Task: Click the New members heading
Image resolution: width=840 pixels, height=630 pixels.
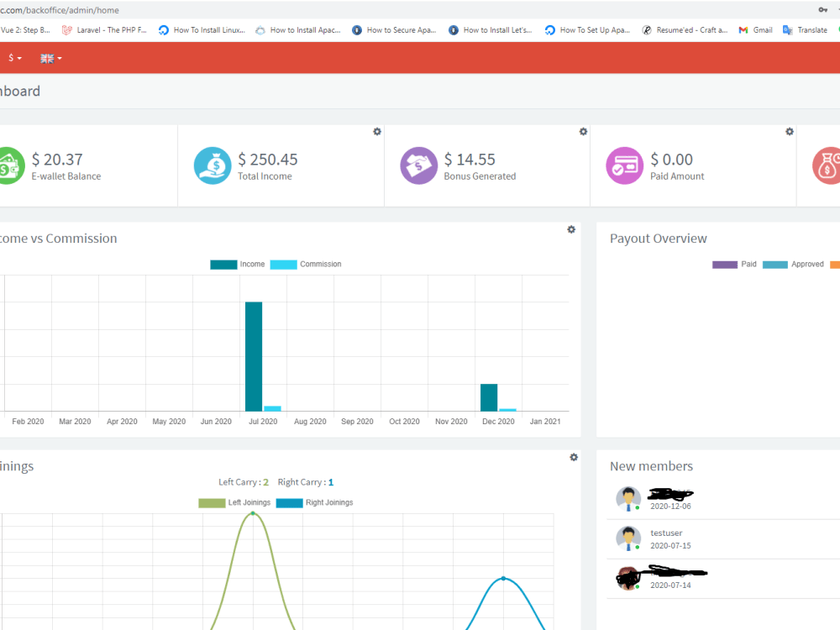Action: 652,466
